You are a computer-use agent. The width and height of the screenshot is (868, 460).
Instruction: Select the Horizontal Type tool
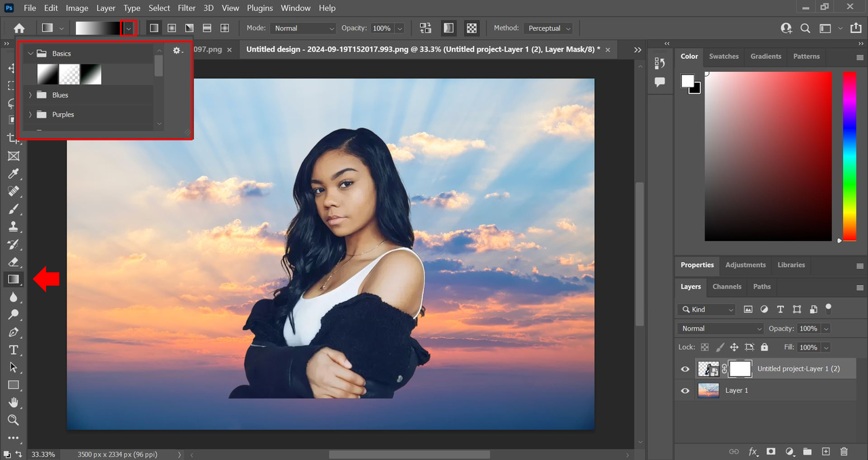point(13,350)
